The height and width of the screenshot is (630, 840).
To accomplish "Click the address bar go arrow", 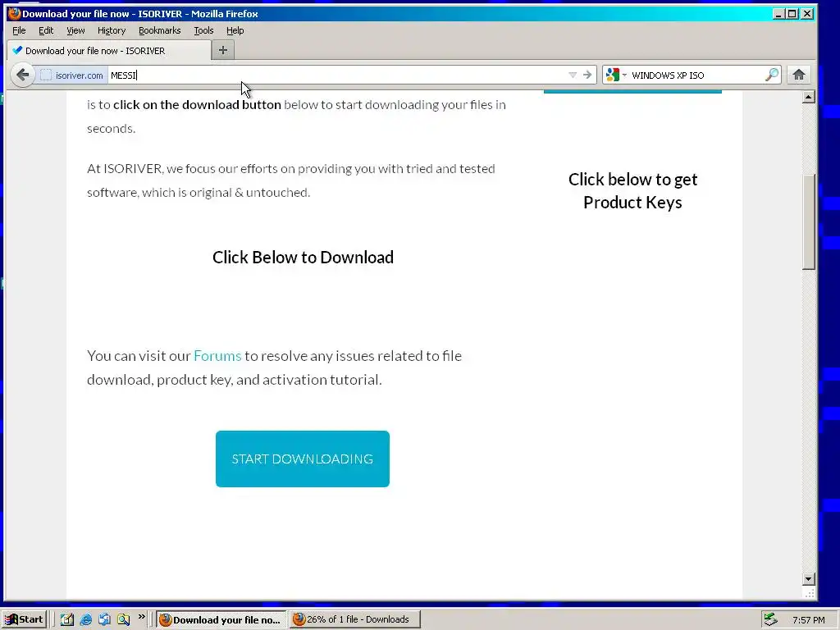I will point(587,75).
